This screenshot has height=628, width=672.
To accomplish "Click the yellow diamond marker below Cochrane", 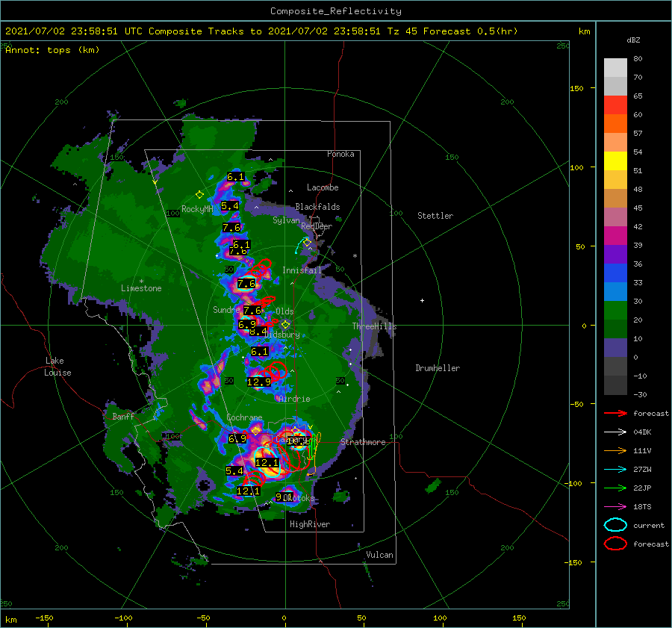I will point(256,430).
